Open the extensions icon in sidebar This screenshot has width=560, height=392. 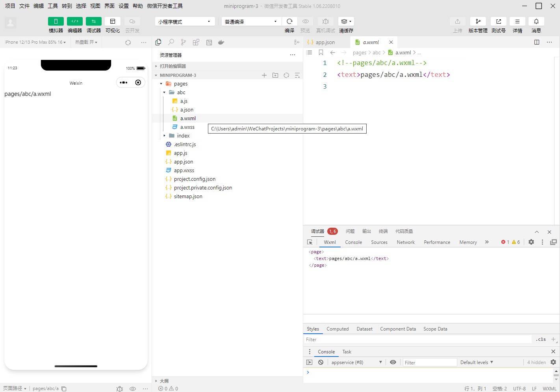pyautogui.click(x=196, y=42)
